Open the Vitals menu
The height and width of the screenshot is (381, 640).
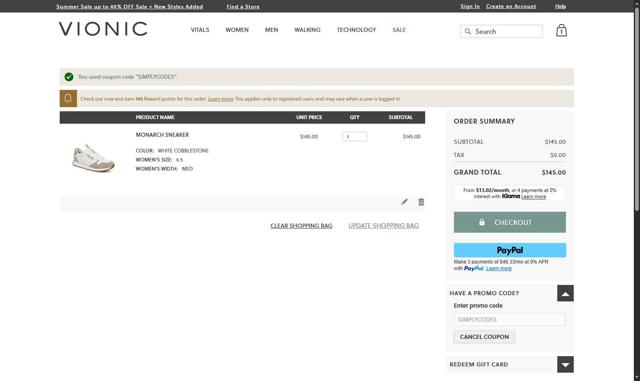tap(200, 30)
